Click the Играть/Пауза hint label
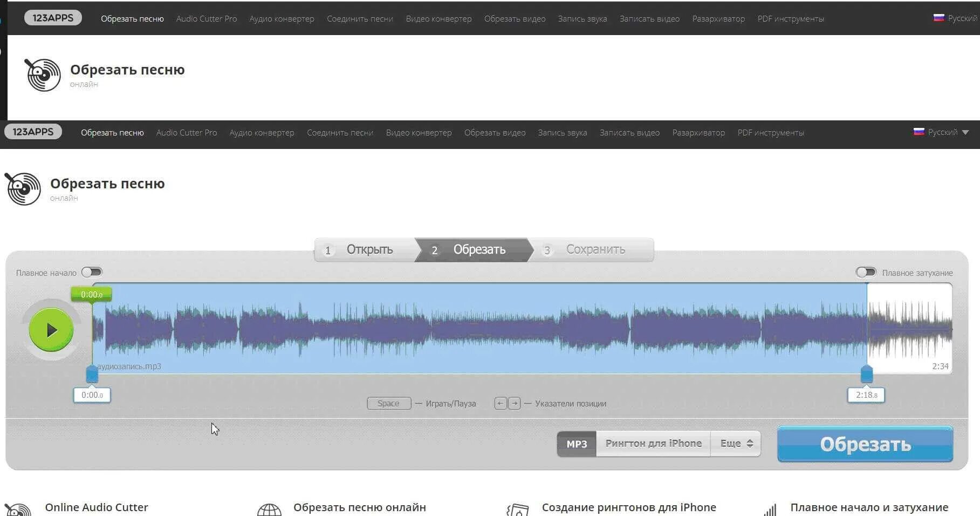This screenshot has width=980, height=516. point(451,404)
